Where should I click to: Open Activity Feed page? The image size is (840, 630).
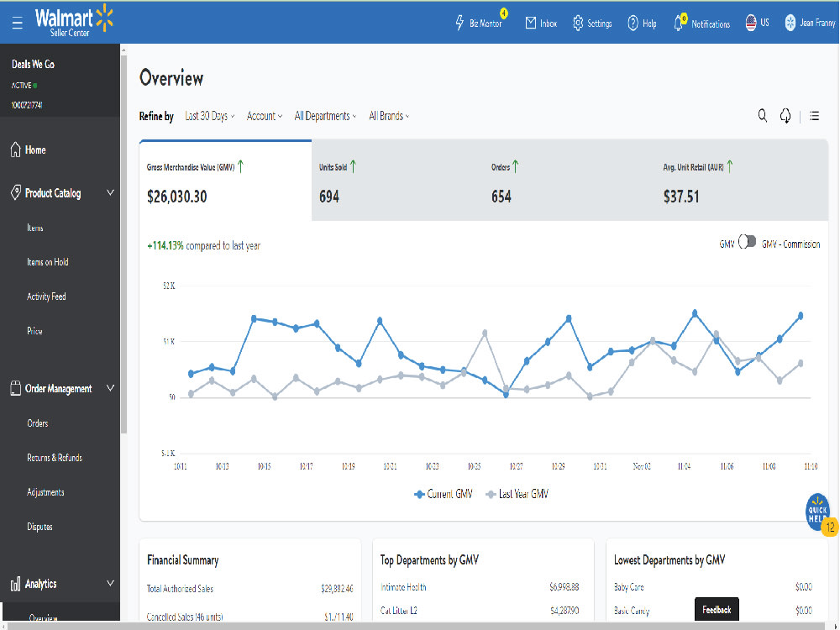tap(46, 297)
